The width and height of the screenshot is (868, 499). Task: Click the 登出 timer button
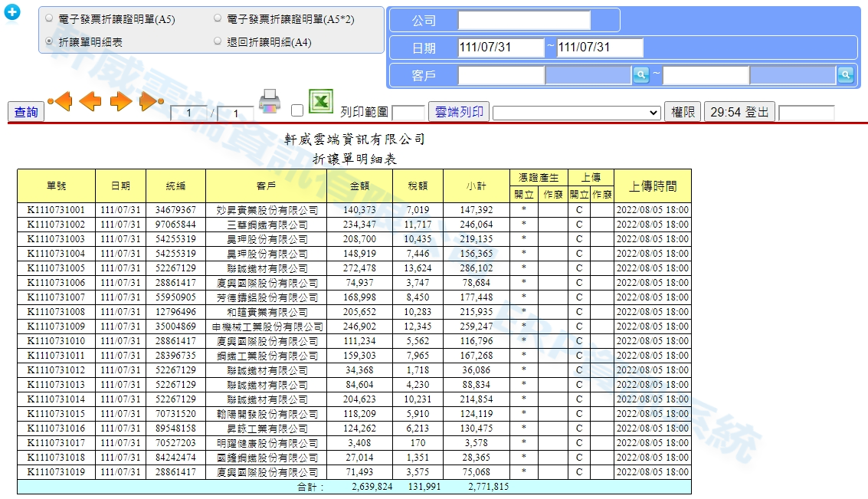[x=739, y=112]
